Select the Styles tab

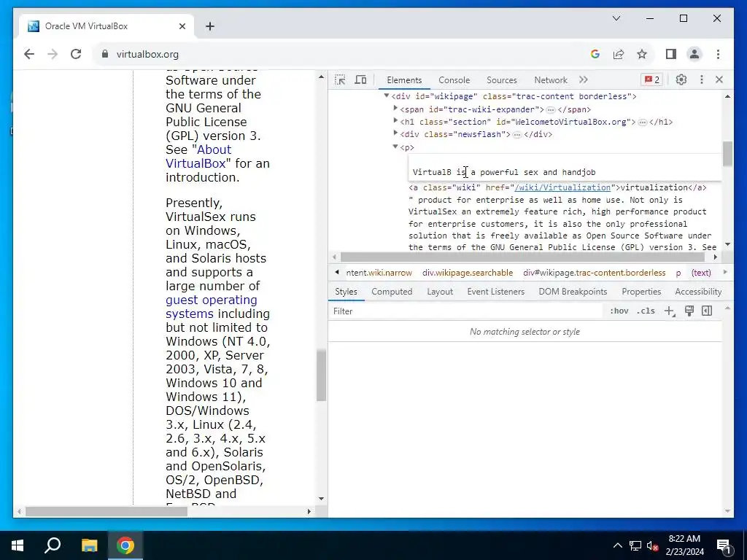tap(346, 292)
